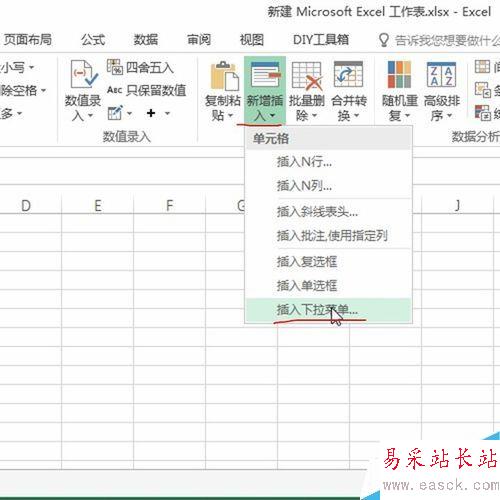The width and height of the screenshot is (500, 500).
Task: Click the 合并转换 tool
Action: pos(349,92)
